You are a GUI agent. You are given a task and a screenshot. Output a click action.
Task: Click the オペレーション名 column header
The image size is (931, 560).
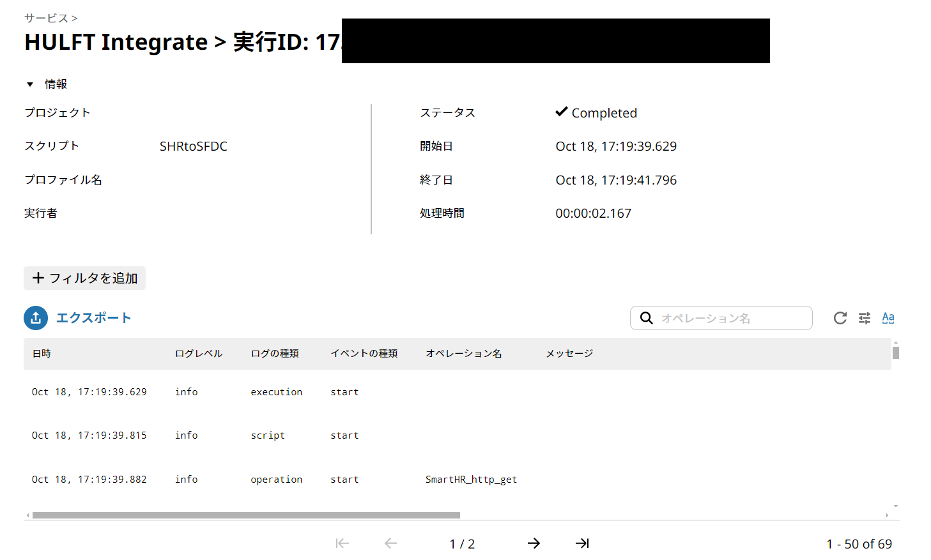pyautogui.click(x=463, y=354)
